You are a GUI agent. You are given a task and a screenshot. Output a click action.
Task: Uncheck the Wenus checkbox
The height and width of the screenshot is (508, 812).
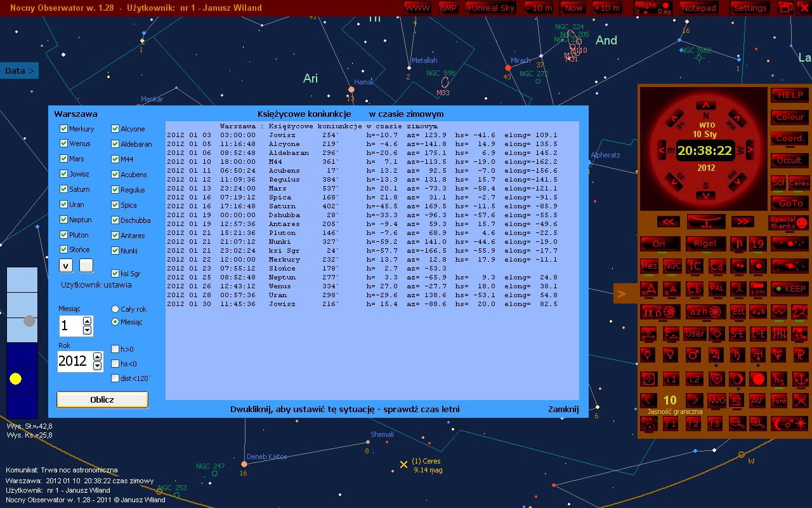63,144
